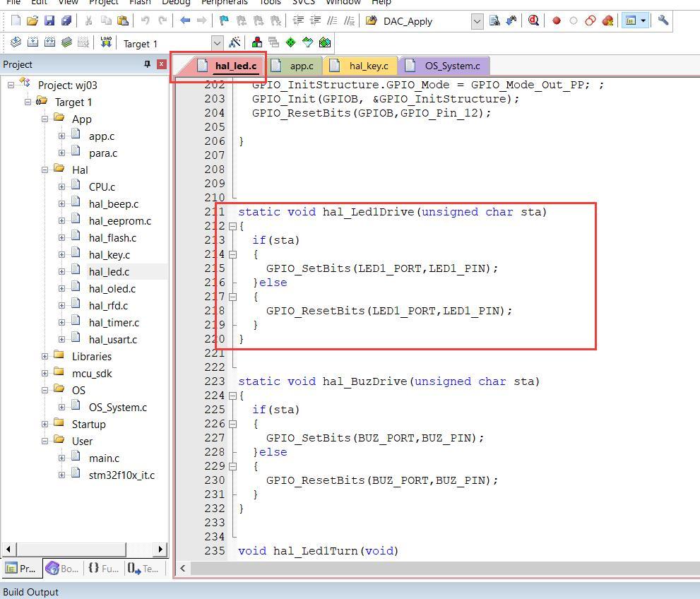The image size is (700, 599).
Task: Insert a breakpoint using the red dot icon
Action: pos(557,21)
